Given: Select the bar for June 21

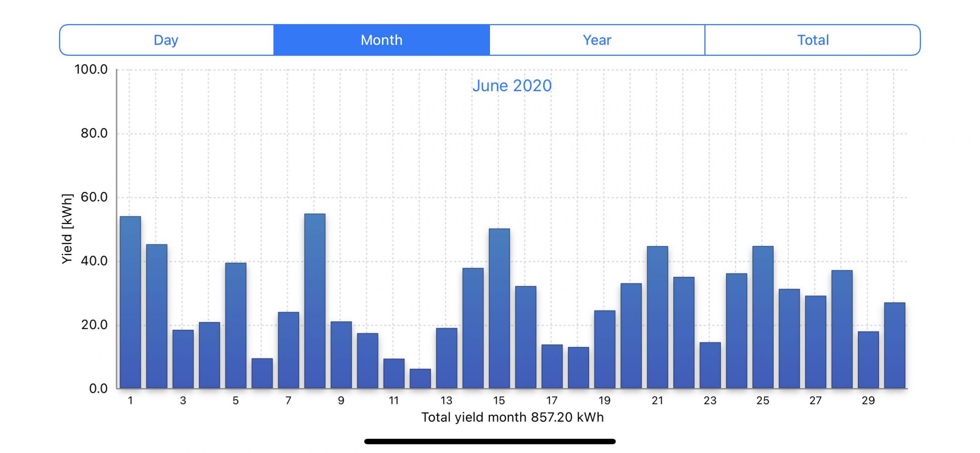Looking at the screenshot, I should [x=657, y=317].
